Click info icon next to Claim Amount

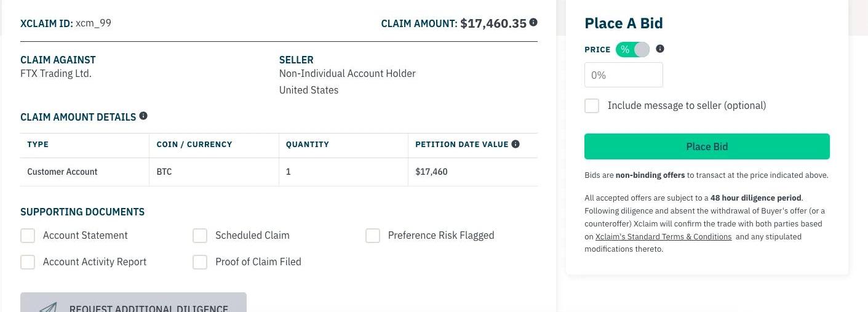click(533, 22)
